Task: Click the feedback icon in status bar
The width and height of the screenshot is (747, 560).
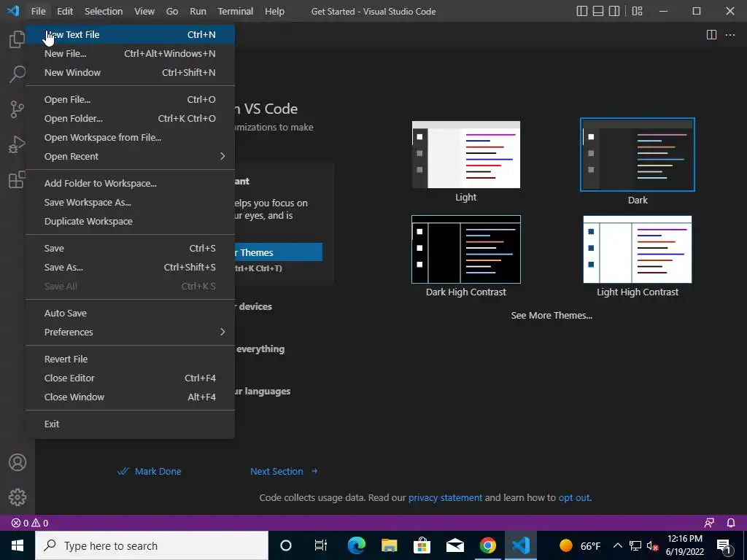Action: [709, 523]
